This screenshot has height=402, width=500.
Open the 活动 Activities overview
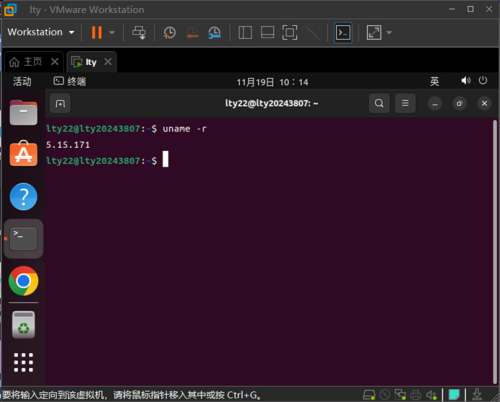point(22,81)
